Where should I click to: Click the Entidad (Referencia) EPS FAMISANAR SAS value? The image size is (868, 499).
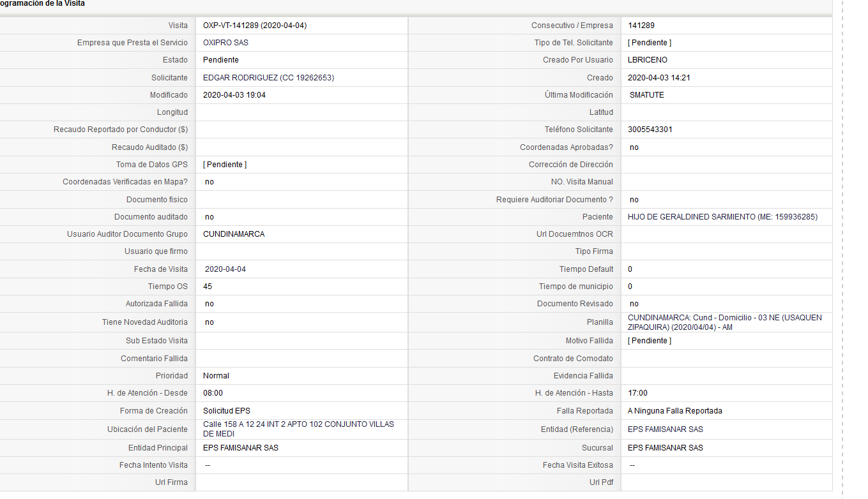(666, 429)
